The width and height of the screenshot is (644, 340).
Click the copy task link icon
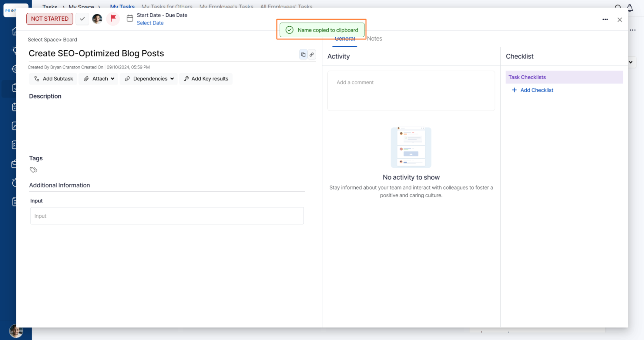(x=312, y=54)
